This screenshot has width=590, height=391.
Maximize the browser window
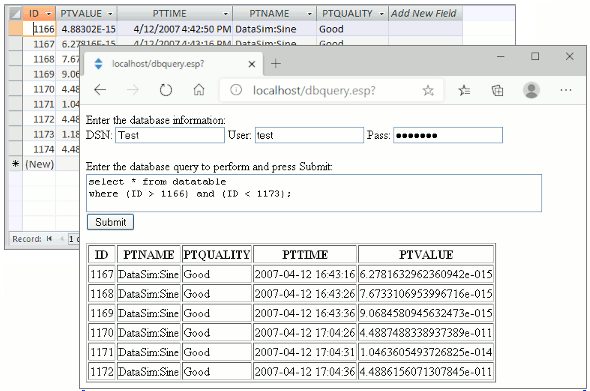[x=535, y=56]
